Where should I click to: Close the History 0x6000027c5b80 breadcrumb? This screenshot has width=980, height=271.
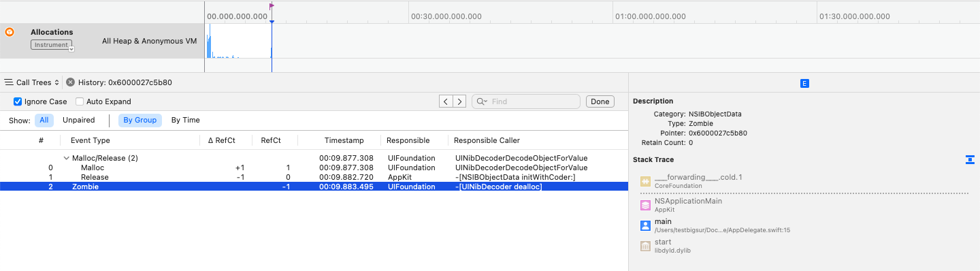70,82
